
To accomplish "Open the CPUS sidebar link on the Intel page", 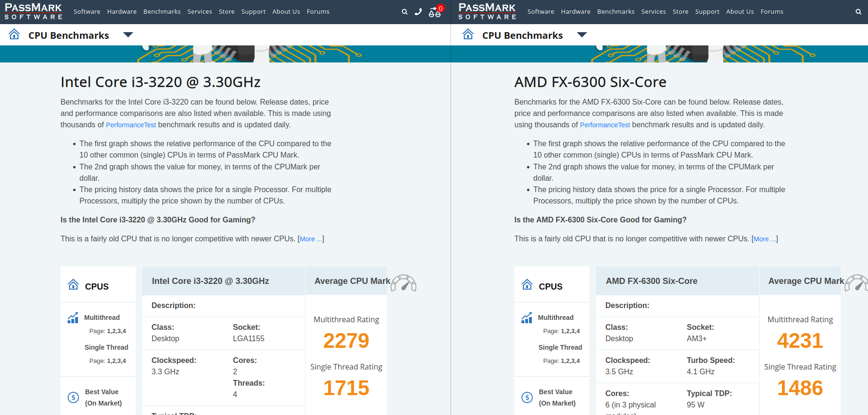I will click(97, 287).
